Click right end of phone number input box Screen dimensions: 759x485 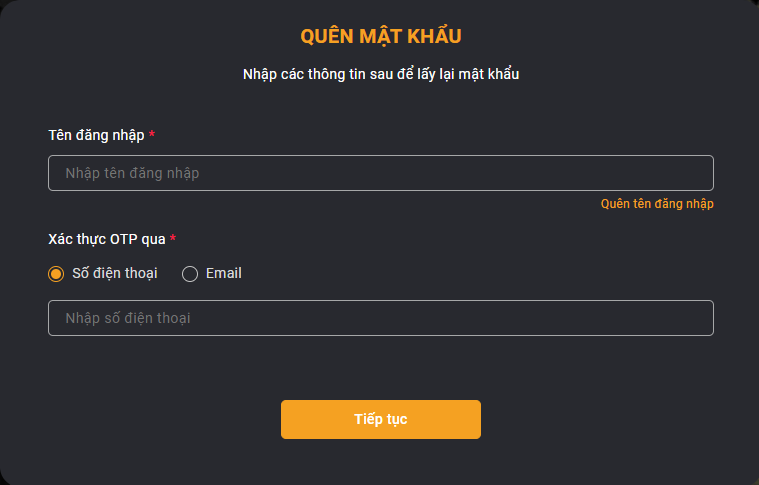[x=697, y=318]
